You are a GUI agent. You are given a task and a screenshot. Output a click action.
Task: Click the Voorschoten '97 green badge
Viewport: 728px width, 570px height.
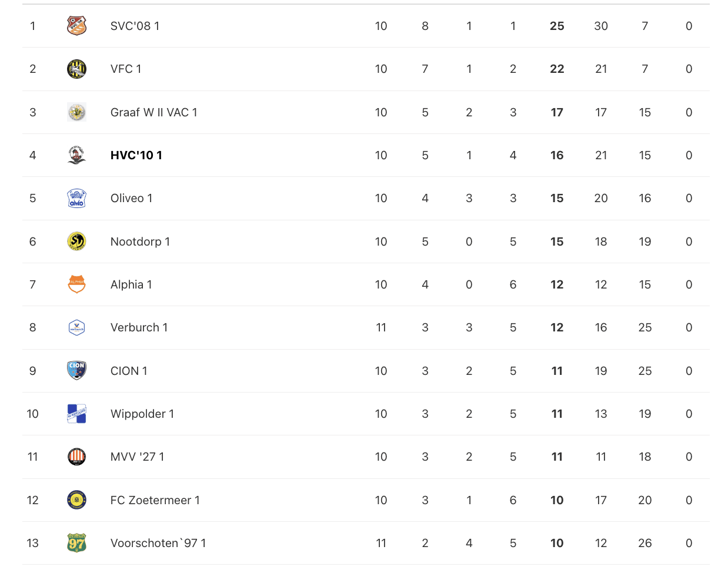point(76,543)
